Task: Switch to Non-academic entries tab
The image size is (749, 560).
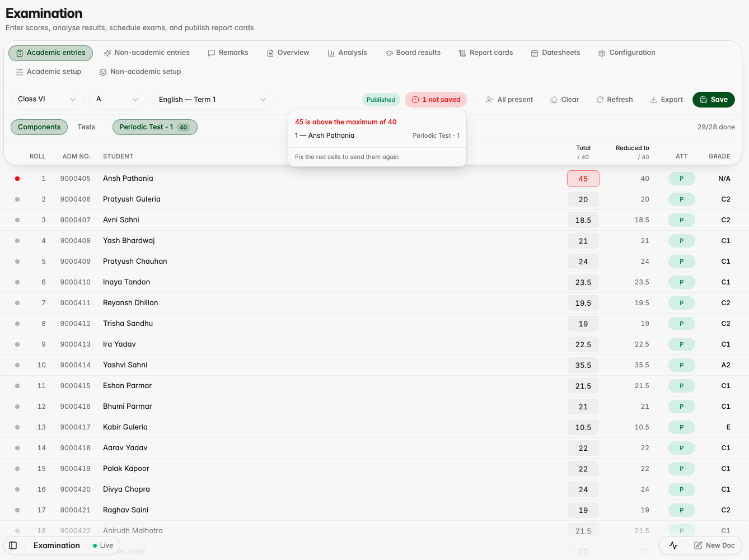Action: tap(147, 53)
